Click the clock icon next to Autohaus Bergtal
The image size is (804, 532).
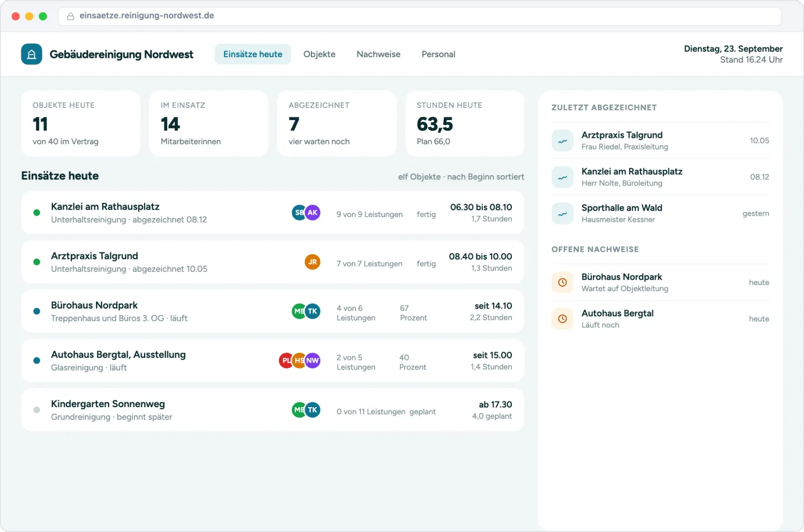click(x=562, y=319)
